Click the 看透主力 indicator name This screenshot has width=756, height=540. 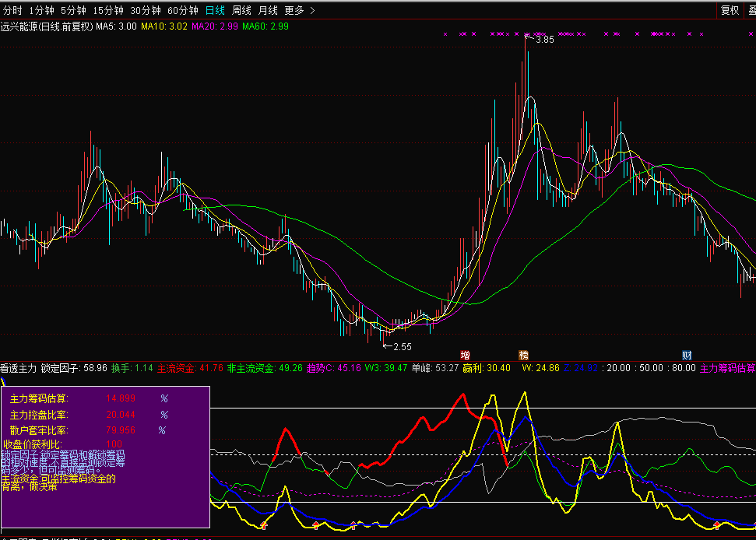pos(19,369)
